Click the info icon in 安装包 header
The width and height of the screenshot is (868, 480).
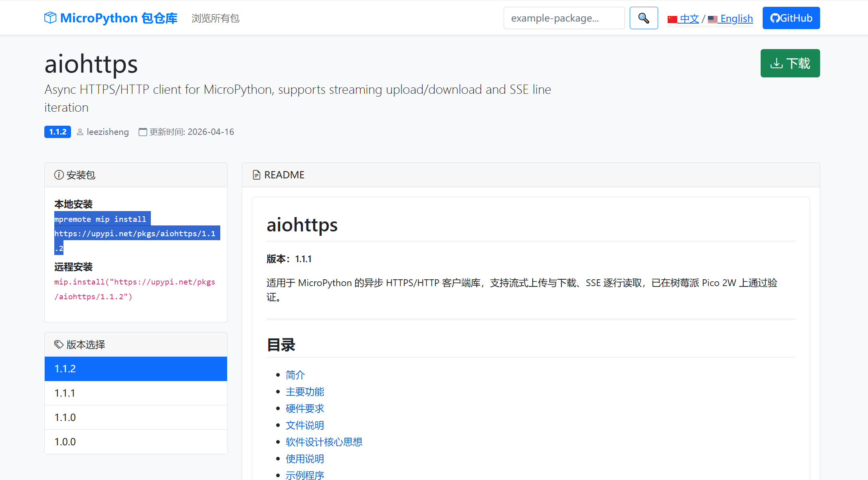(x=59, y=175)
